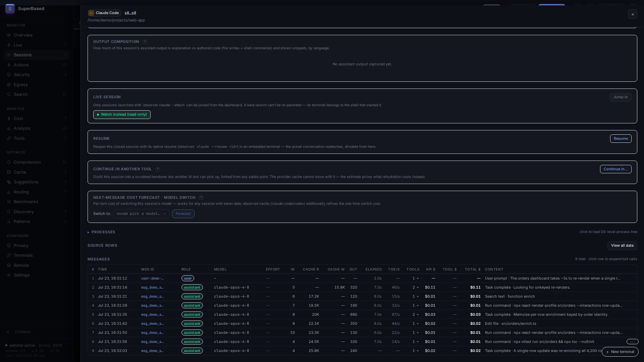This screenshot has width=644, height=362.
Task: Click the /home/demo/projects/web-app path
Action: pos(116,20)
